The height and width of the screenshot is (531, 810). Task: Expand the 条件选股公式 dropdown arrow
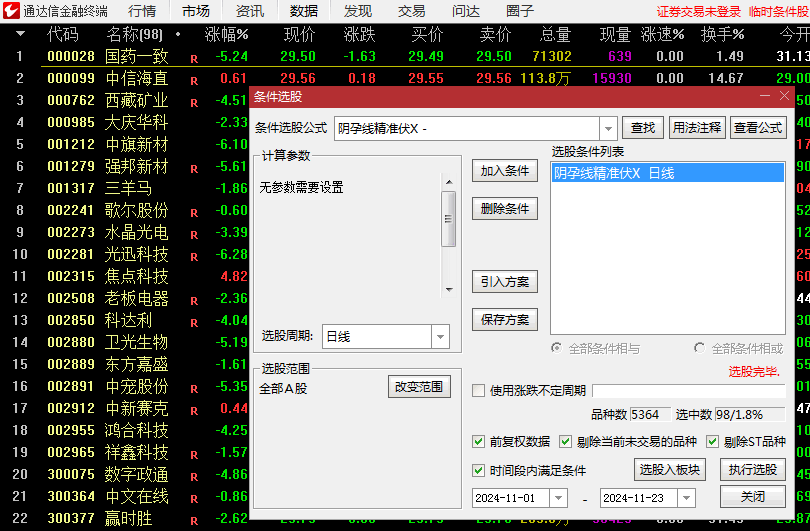click(x=609, y=129)
